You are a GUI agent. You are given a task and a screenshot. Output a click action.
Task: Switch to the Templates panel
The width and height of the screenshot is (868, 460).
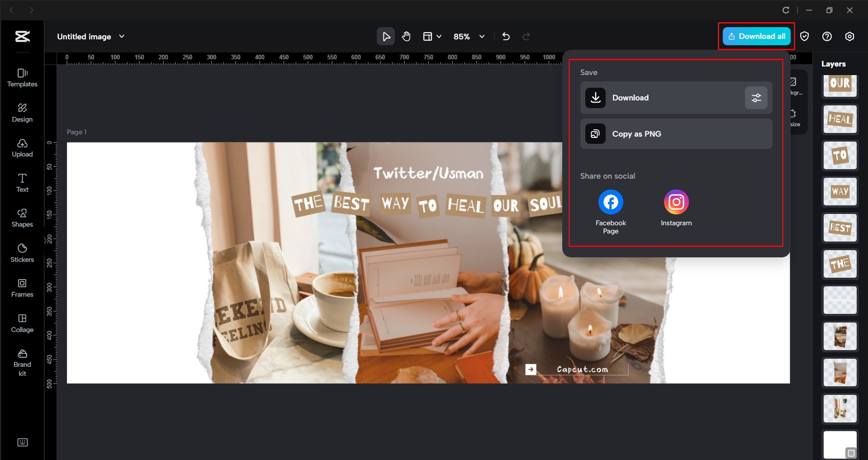click(x=22, y=77)
